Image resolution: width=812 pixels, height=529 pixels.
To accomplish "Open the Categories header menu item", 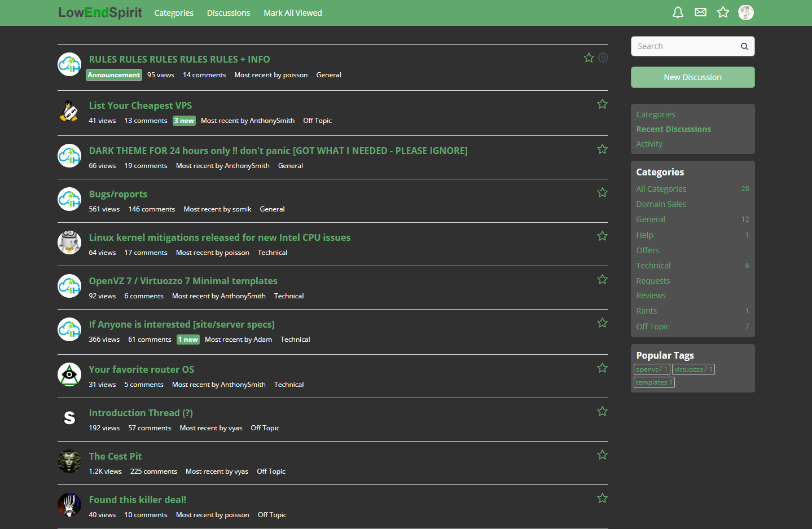I will (174, 13).
